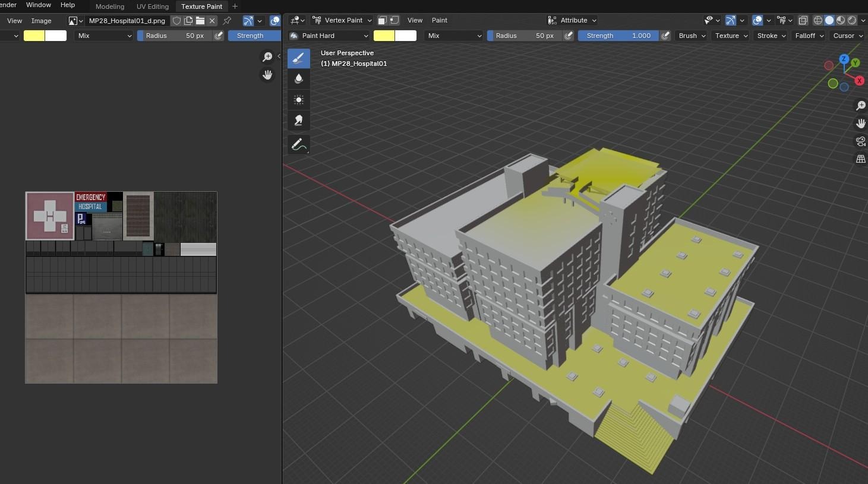Image resolution: width=868 pixels, height=484 pixels.
Task: Select the Draw brush tool in viewport
Action: click(298, 58)
